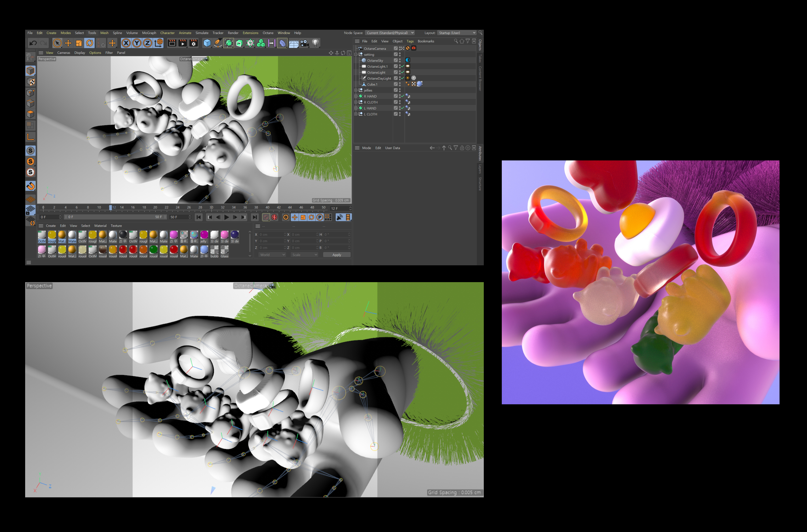The height and width of the screenshot is (532, 807).
Task: Switch to the Takes side tab
Action: coord(480,58)
